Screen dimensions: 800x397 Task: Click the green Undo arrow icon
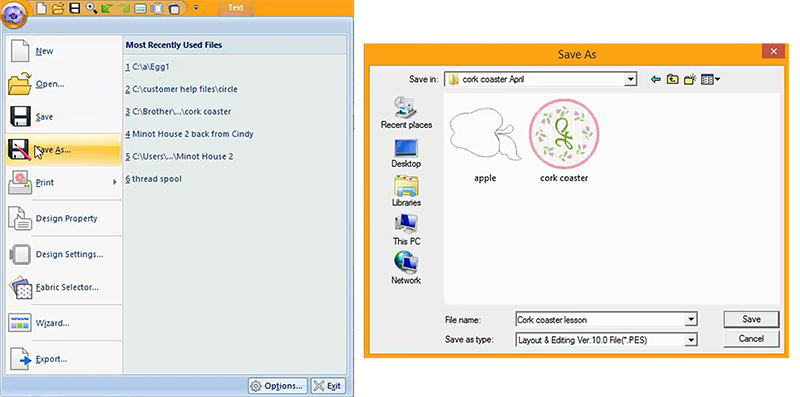(108, 8)
